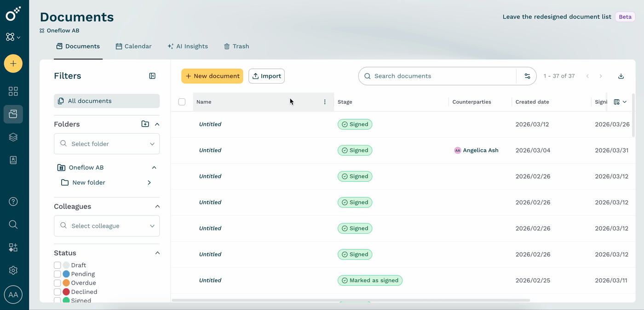Switch to the Documents tab
The width and height of the screenshot is (644, 310).
pos(78,46)
